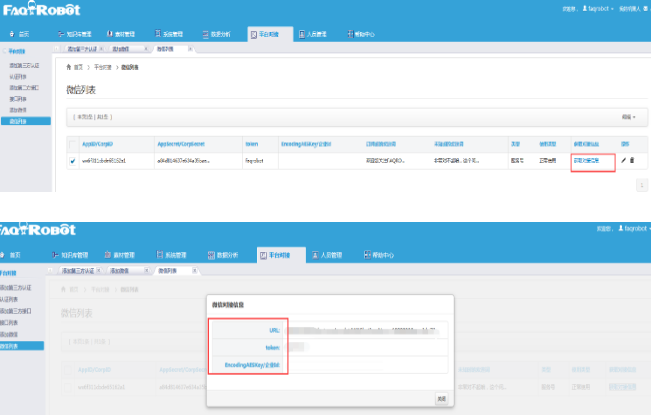
Task: Open the faqrobot user dropdown in lower screenshot
Action: 634,228
